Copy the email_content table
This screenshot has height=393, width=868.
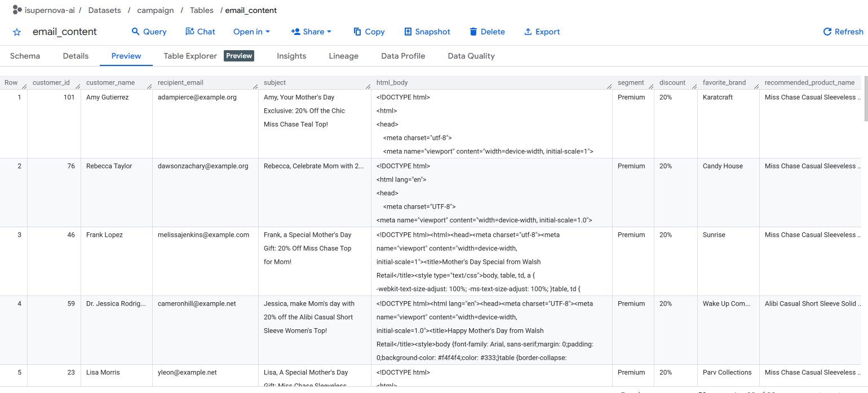(x=369, y=32)
